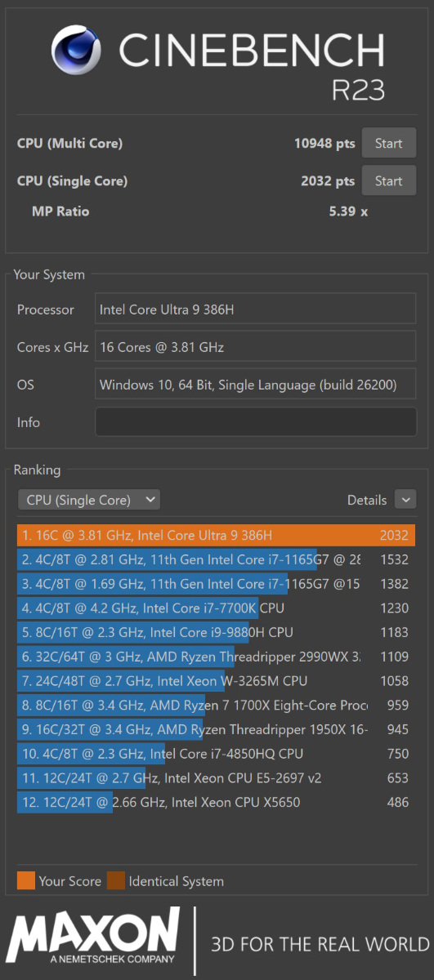This screenshot has width=434, height=980.
Task: Click into the Info text field
Action: 256,422
